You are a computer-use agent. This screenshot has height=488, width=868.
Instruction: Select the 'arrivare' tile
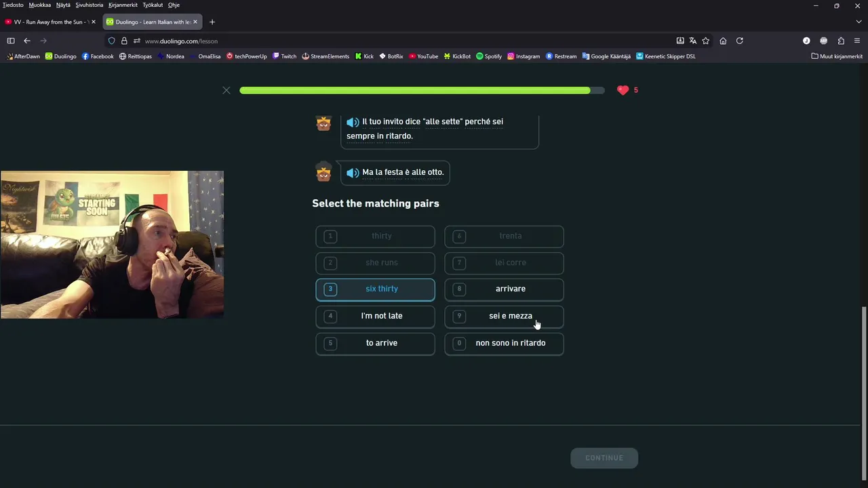pos(504,289)
